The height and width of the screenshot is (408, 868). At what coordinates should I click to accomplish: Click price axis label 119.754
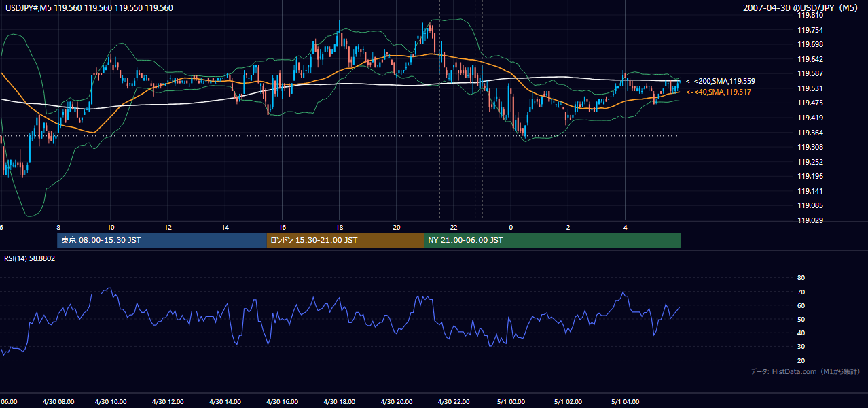point(810,30)
